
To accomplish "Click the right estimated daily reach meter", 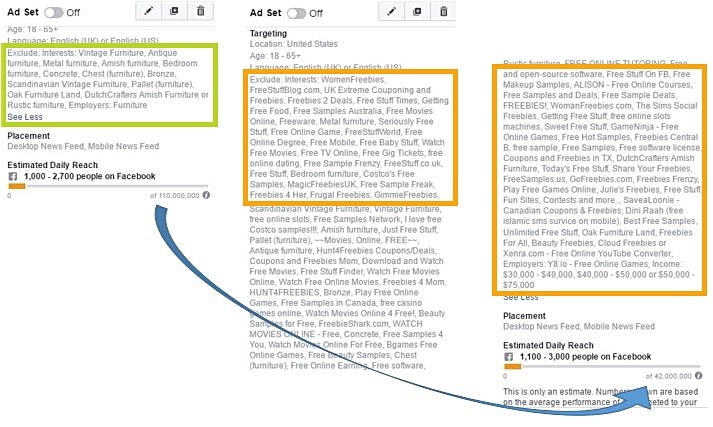I will click(x=602, y=367).
